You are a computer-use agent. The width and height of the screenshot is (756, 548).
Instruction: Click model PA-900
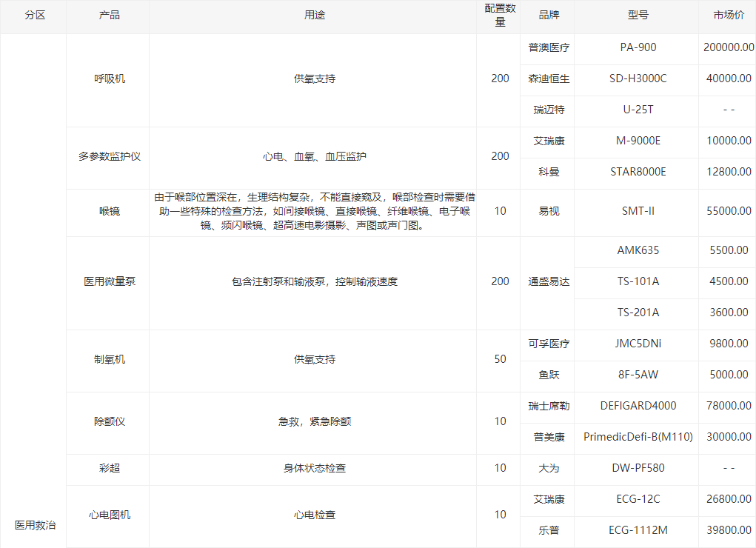coord(638,47)
